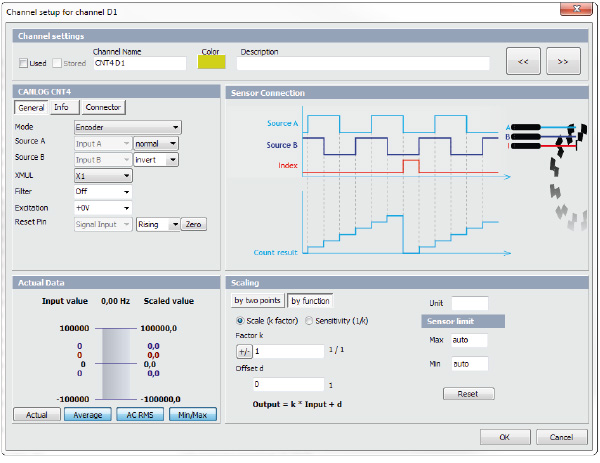This screenshot has height=463, width=600.
Task: Open the Source B invert dropdown
Action: (156, 160)
